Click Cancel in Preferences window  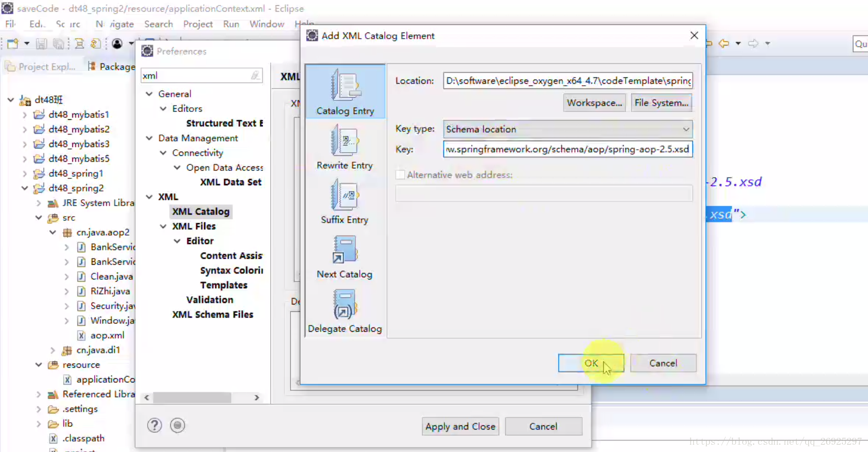pos(543,426)
